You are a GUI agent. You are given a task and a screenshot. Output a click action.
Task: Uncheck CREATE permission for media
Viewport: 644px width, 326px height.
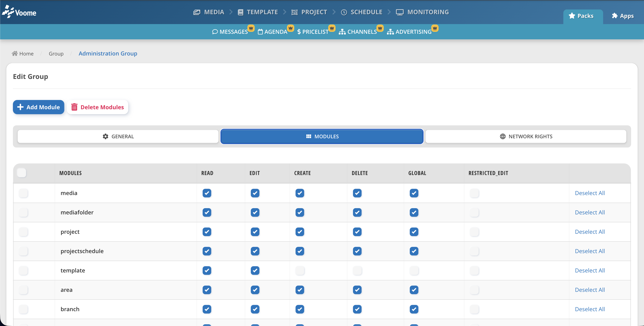(300, 193)
